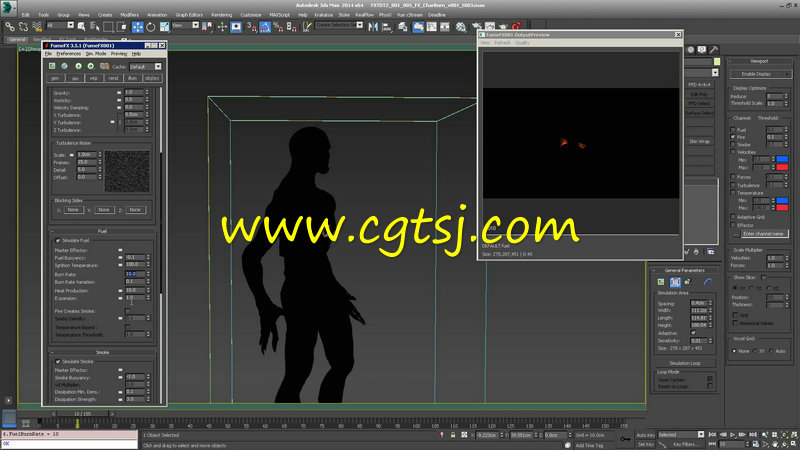Open the Display panel tab icon
Screen dimensions: 800x450
[702, 49]
